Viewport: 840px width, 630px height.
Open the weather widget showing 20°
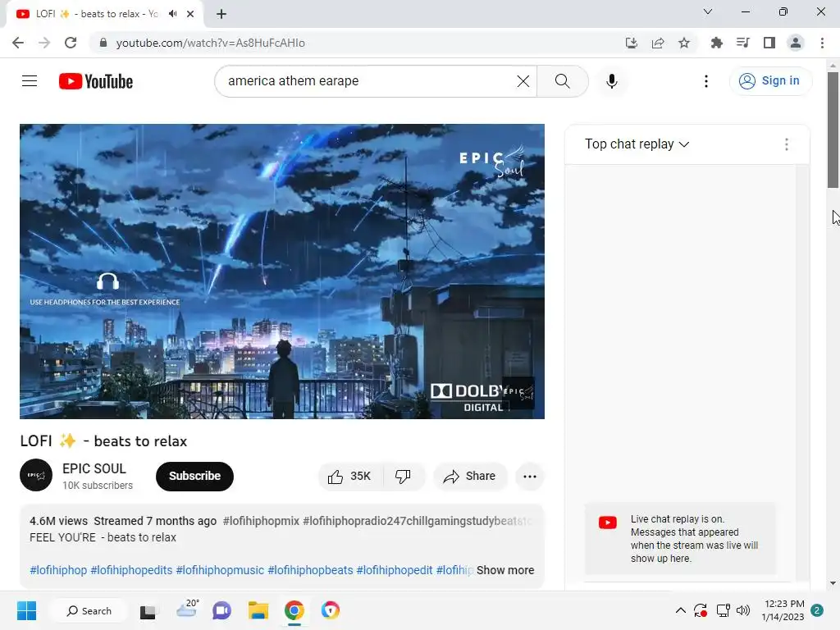click(187, 609)
